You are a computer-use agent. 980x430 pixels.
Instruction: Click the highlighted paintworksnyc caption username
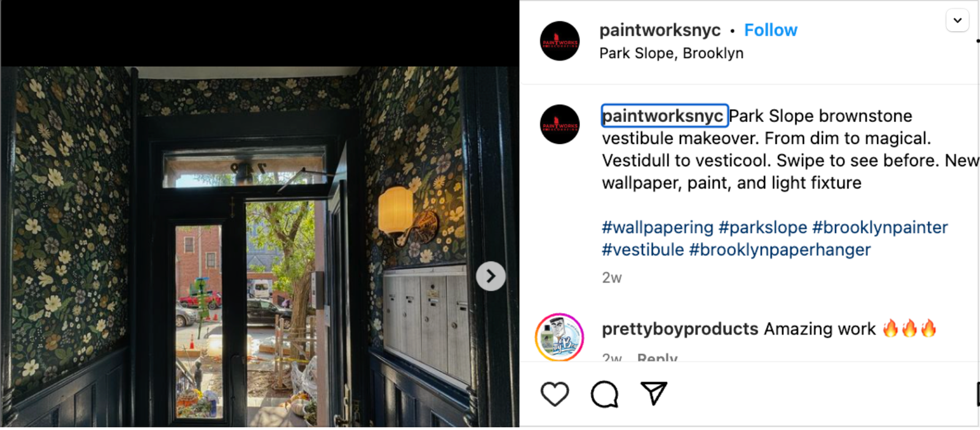pyautogui.click(x=665, y=116)
